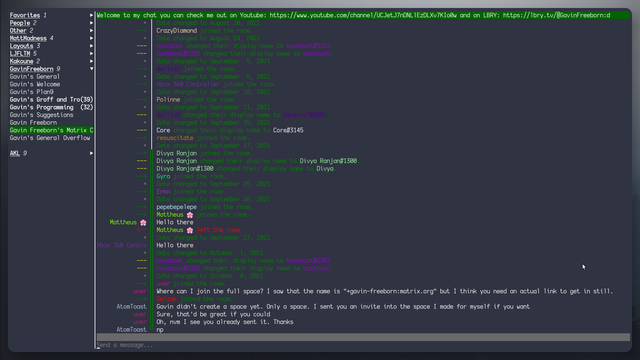Open Gavin's Programming room
Viewport: 640px width, 360px height.
[51, 107]
